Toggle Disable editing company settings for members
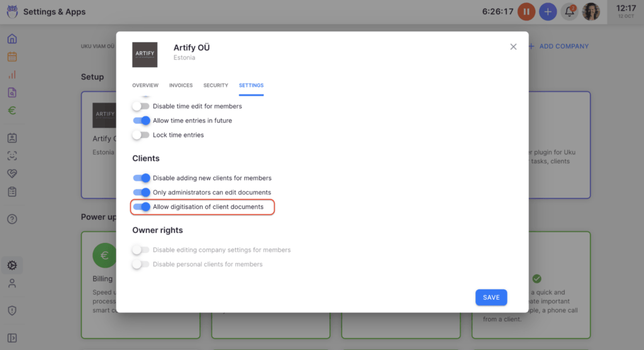This screenshot has height=350, width=644. (x=141, y=250)
